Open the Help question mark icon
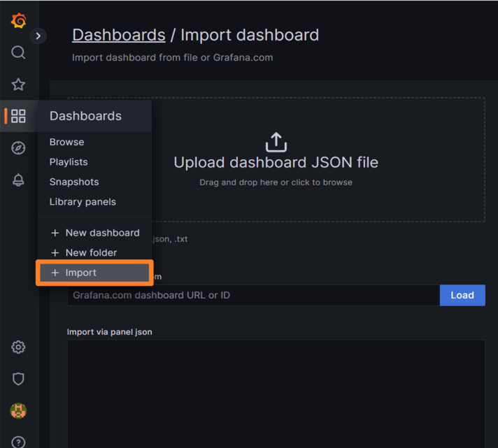This screenshot has height=448, width=498. [18, 442]
